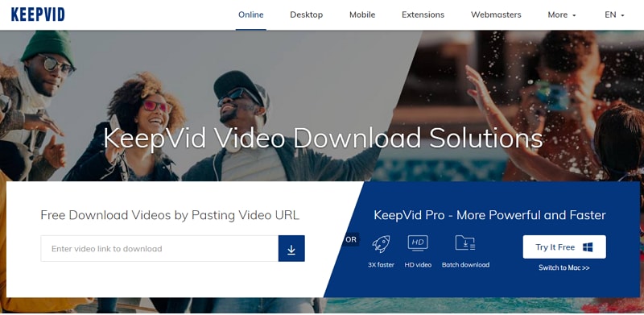This screenshot has height=315, width=644.
Task: Click the 3X faster rocket icon
Action: pyautogui.click(x=381, y=244)
